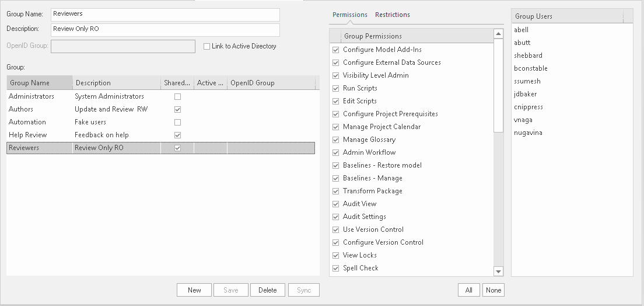
Task: Select the Permissions tab
Action: pyautogui.click(x=349, y=15)
